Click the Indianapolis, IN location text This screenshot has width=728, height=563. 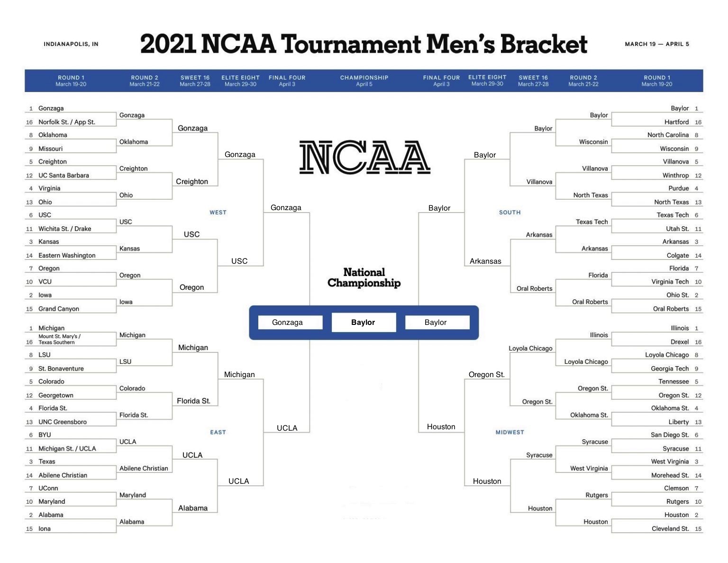click(x=71, y=44)
